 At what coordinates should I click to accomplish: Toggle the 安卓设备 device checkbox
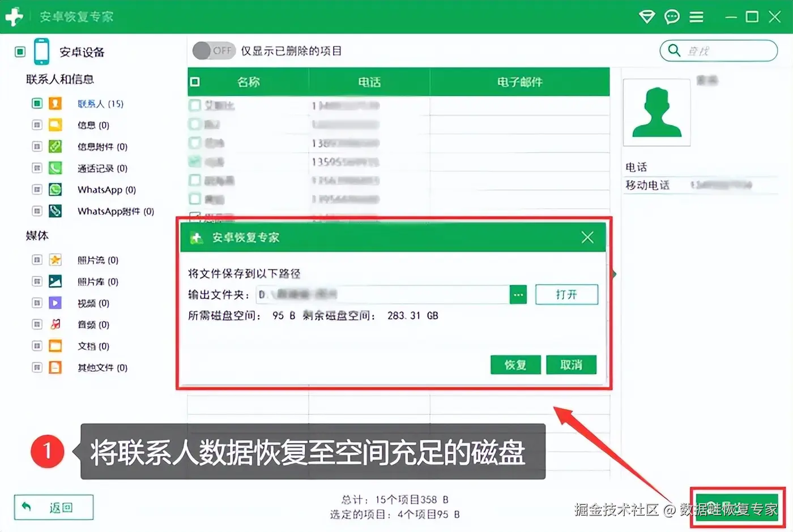pyautogui.click(x=20, y=52)
